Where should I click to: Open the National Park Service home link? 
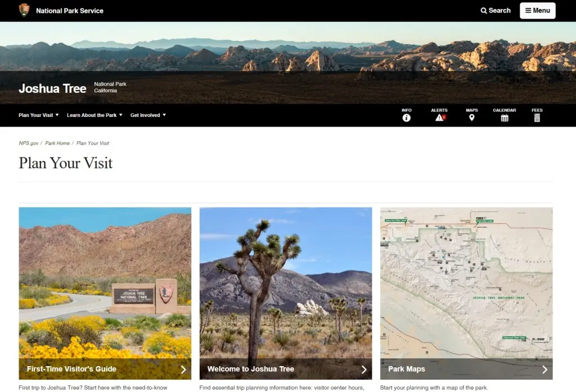69,11
